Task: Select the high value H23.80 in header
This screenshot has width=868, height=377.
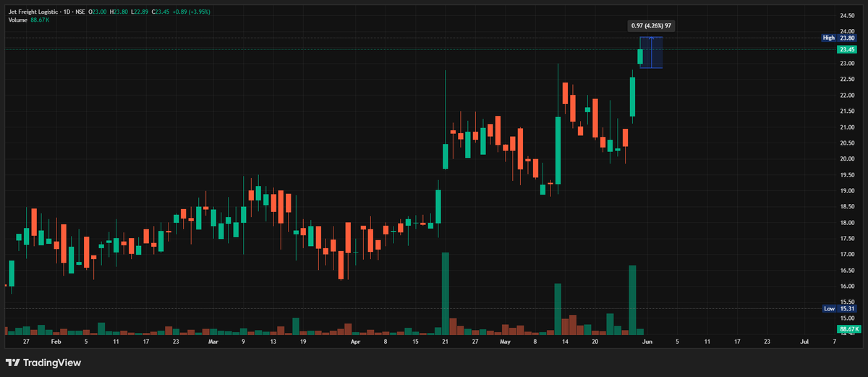Action: click(x=119, y=12)
